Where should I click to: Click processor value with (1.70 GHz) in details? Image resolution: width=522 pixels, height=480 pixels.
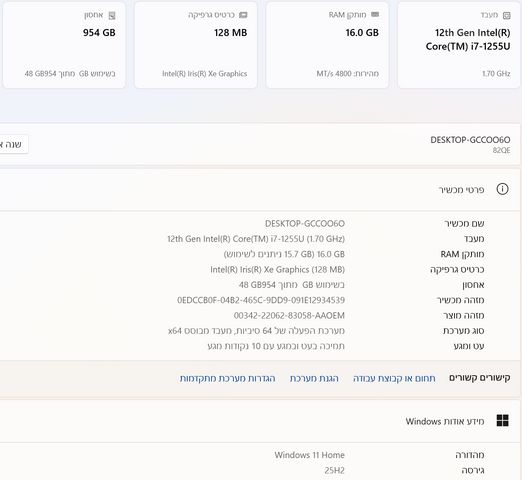[x=256, y=239]
